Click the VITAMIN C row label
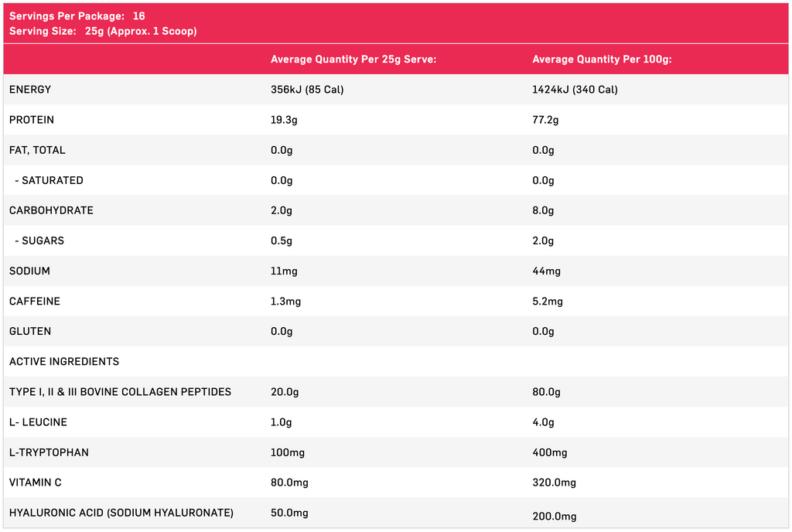Image resolution: width=792 pixels, height=532 pixels. pyautogui.click(x=36, y=483)
